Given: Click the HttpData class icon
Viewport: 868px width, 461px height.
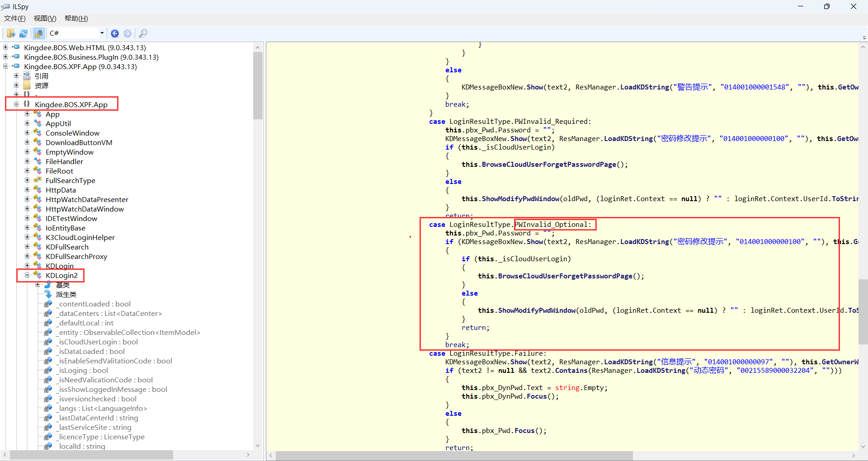Looking at the screenshot, I should pos(38,189).
